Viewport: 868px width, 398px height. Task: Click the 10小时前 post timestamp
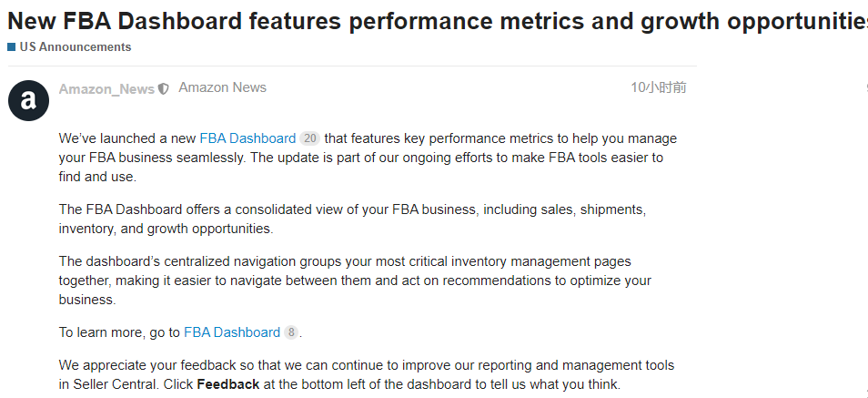point(658,87)
